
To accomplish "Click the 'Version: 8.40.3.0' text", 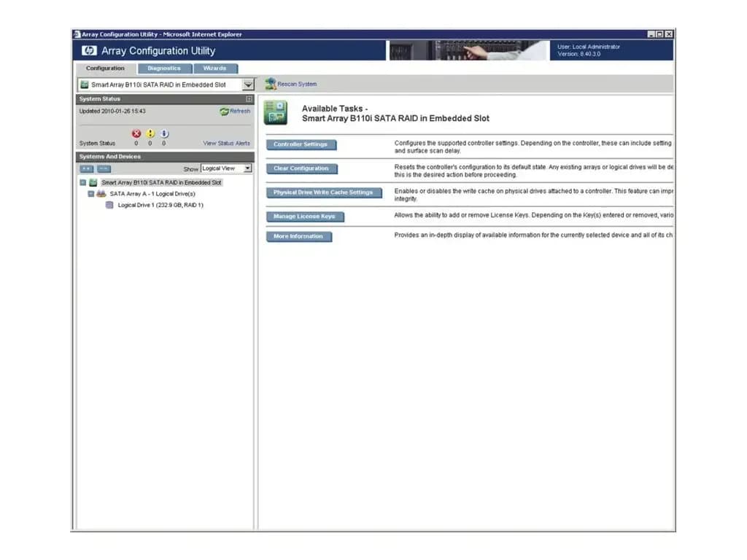I will (x=579, y=54).
